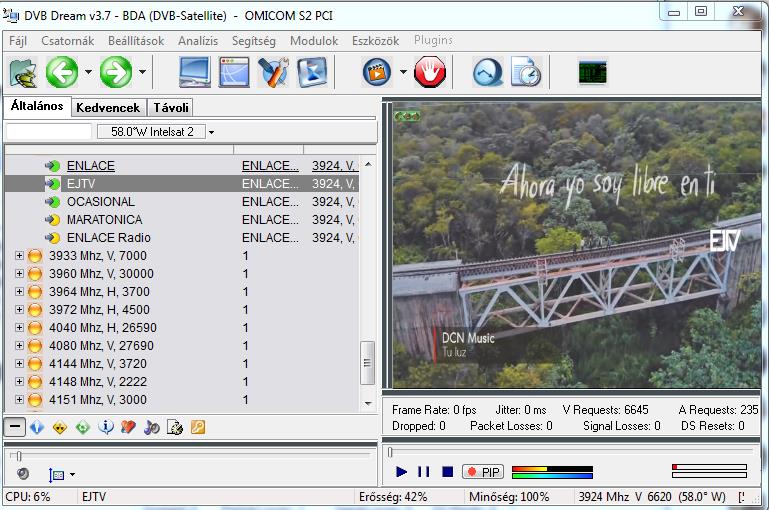This screenshot has width=769, height=510.
Task: Open the Modulok menu
Action: tap(314, 41)
